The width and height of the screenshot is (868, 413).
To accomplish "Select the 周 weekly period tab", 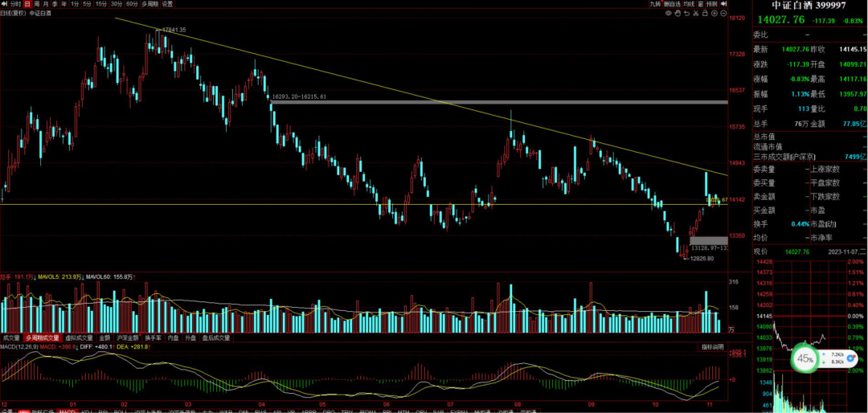I will point(36,4).
